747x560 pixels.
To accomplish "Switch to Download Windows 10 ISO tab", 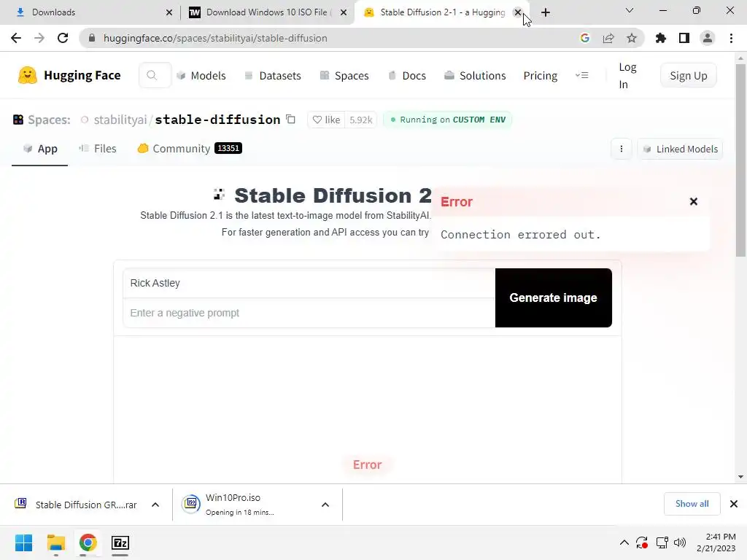I will click(267, 12).
